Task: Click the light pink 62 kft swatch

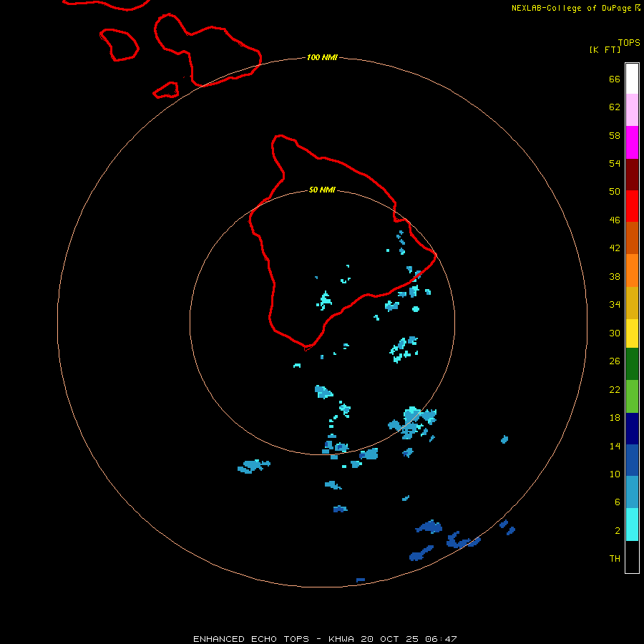Action: (x=632, y=109)
